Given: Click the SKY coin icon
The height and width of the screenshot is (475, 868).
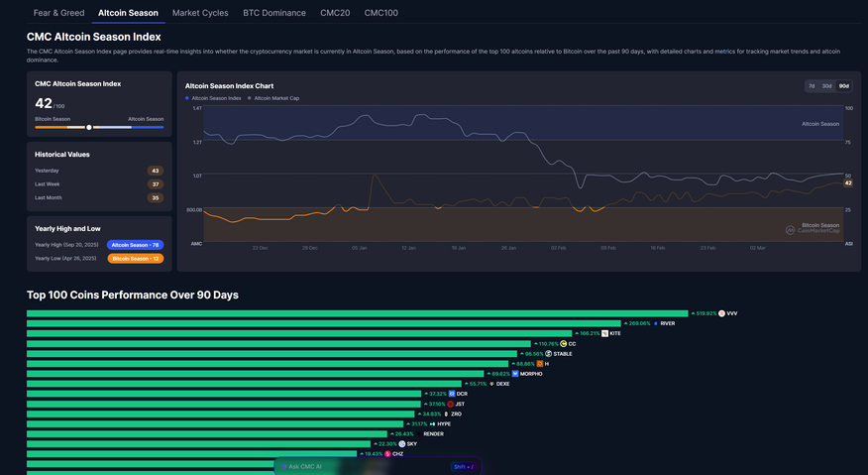Looking at the screenshot, I should pyautogui.click(x=401, y=444).
